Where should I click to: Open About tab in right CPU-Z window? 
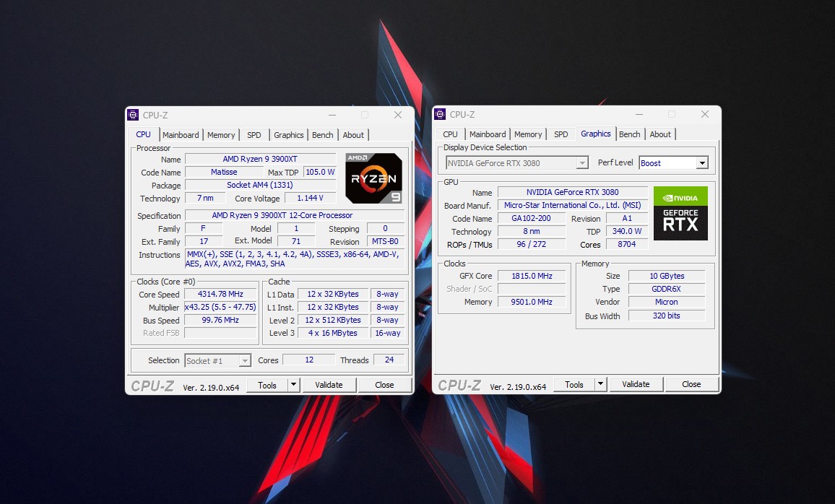[x=660, y=134]
